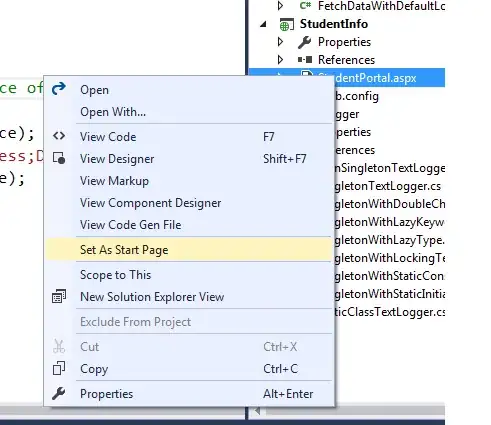Click the New Solution Explorer View icon
This screenshot has height=425, width=491.
(59, 296)
